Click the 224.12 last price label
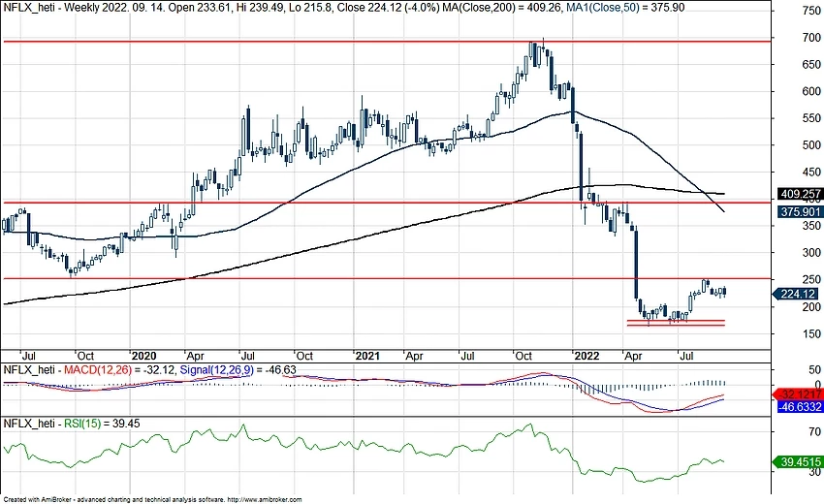824x504 pixels. coord(798,294)
